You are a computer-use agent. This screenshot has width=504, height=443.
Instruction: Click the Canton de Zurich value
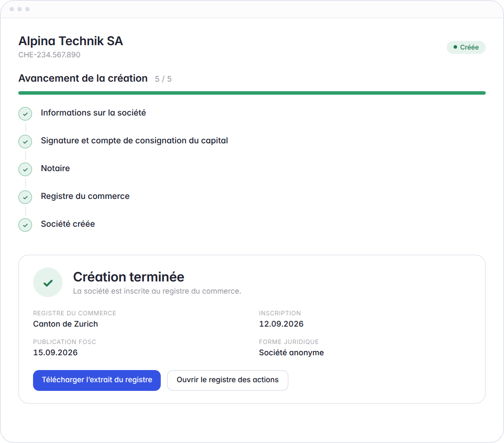[66, 324]
